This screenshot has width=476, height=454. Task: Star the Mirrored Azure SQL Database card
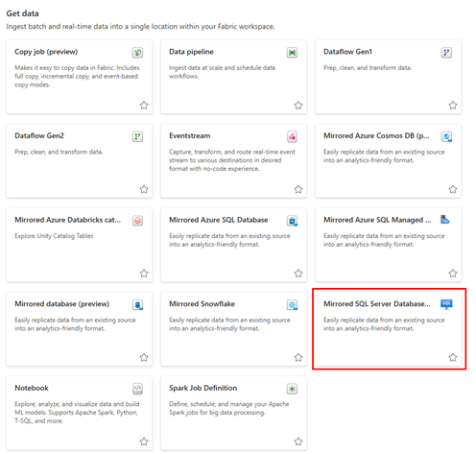tap(298, 274)
